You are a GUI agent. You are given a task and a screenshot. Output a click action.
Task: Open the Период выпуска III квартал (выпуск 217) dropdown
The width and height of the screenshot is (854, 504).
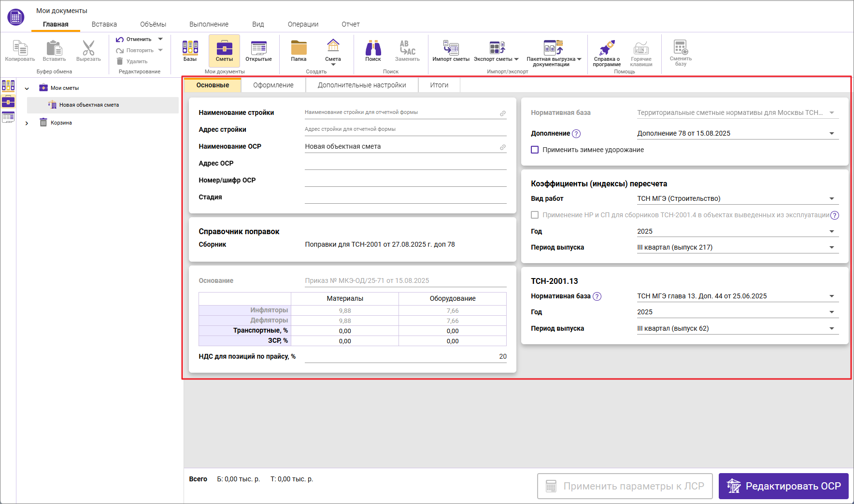tap(831, 247)
